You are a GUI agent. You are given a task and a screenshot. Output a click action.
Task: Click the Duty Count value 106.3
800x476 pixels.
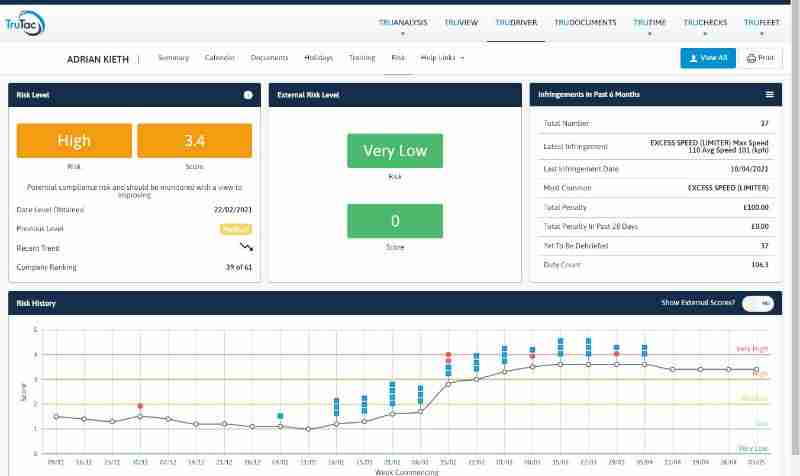pos(760,265)
